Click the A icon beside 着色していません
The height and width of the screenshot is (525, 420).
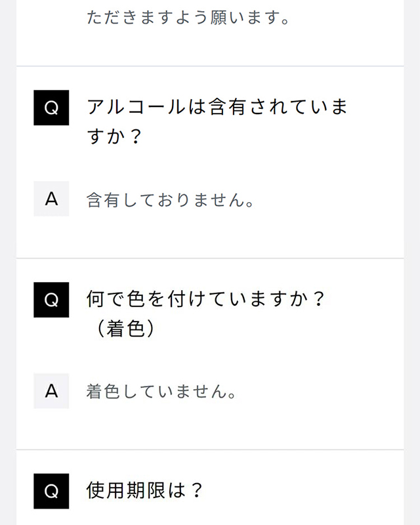point(51,391)
